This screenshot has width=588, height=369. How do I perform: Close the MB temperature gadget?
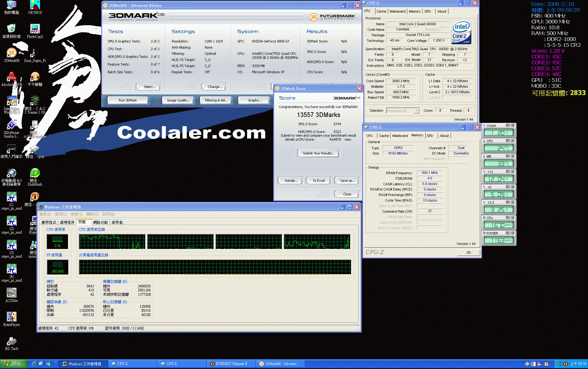click(513, 156)
